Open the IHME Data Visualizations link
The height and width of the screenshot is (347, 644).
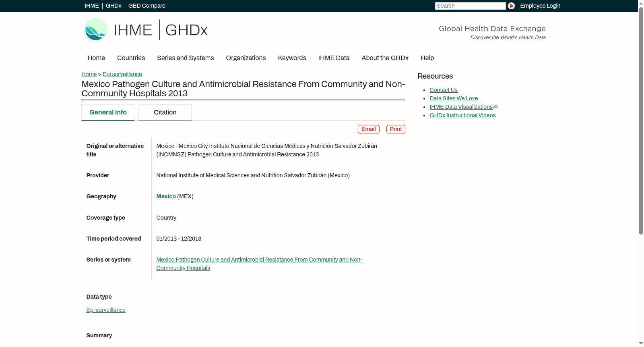(461, 107)
